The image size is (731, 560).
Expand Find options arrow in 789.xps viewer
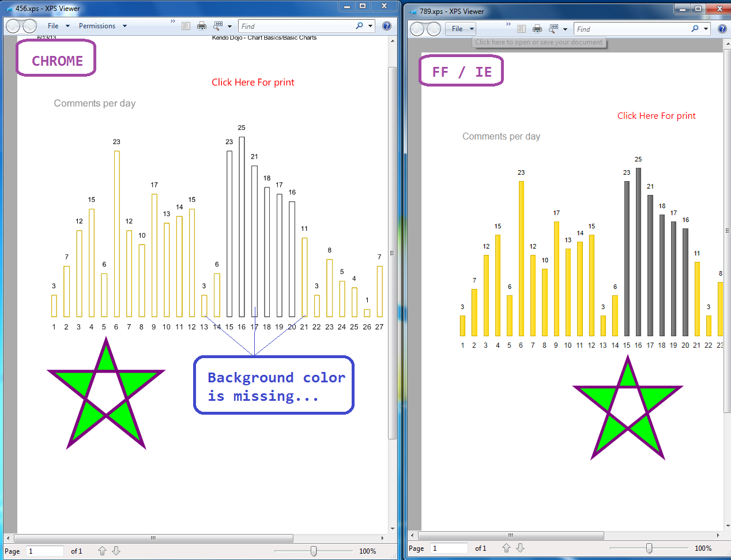point(706,29)
